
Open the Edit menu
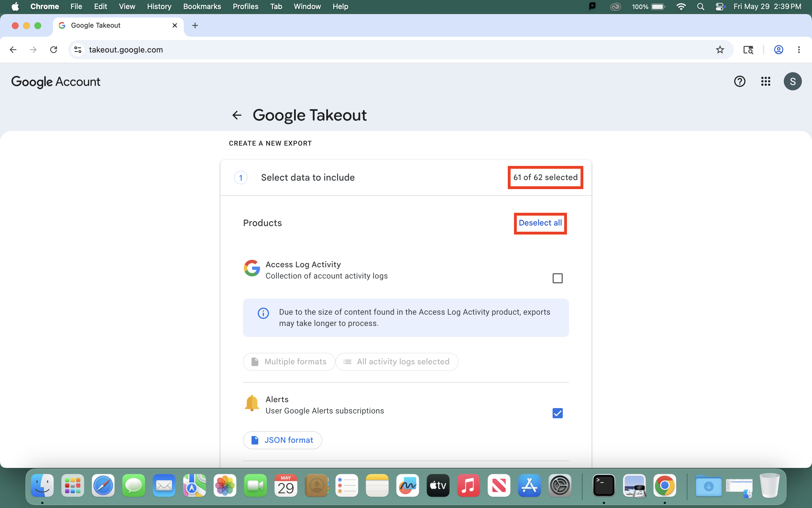[100, 7]
